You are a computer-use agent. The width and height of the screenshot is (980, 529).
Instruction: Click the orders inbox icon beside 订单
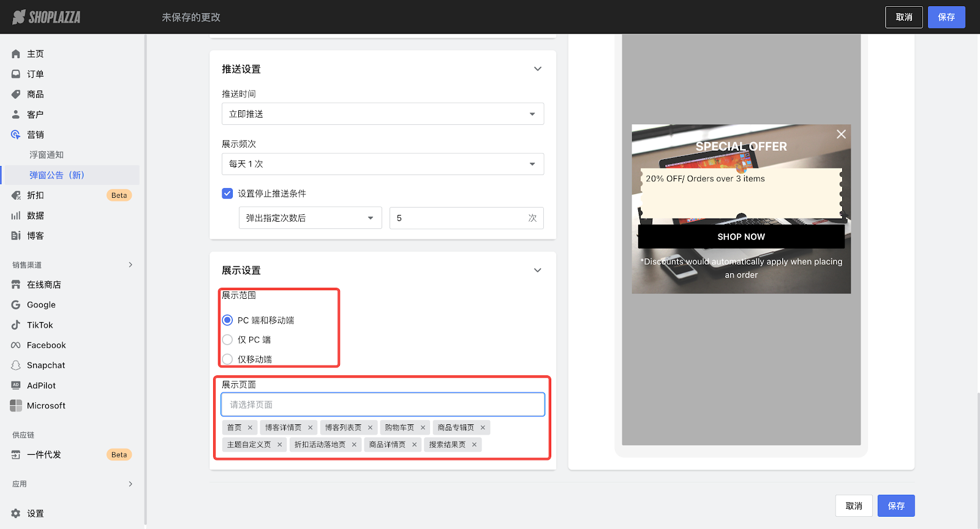(x=16, y=74)
